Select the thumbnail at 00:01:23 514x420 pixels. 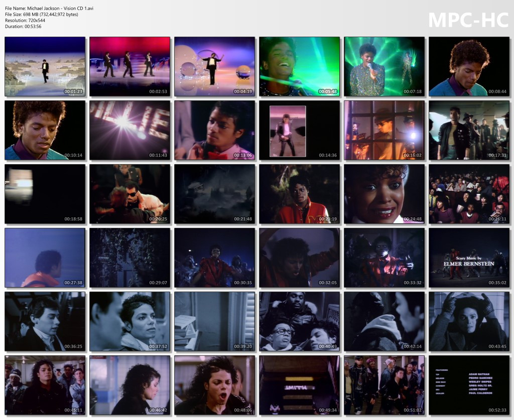(x=45, y=67)
